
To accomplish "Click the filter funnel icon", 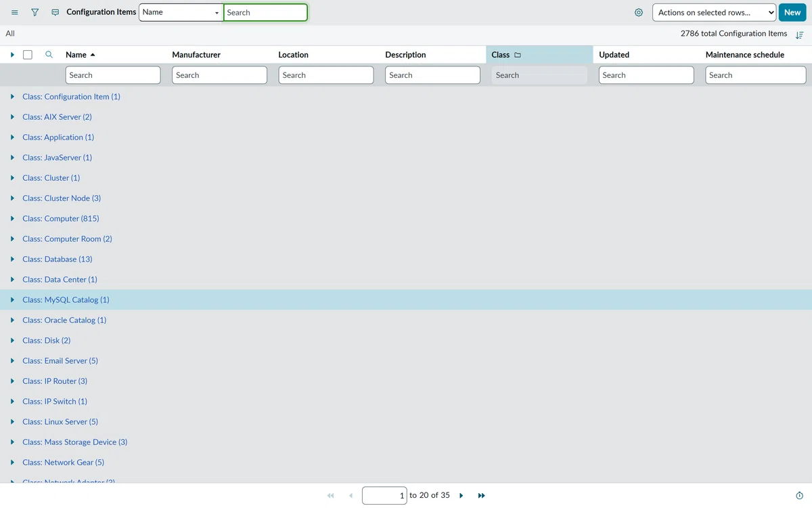I will pyautogui.click(x=35, y=13).
